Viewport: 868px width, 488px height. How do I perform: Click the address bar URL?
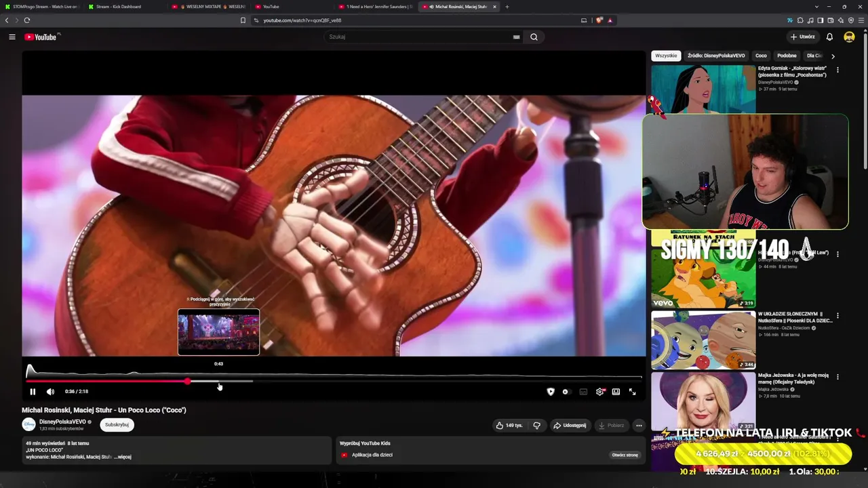click(302, 20)
